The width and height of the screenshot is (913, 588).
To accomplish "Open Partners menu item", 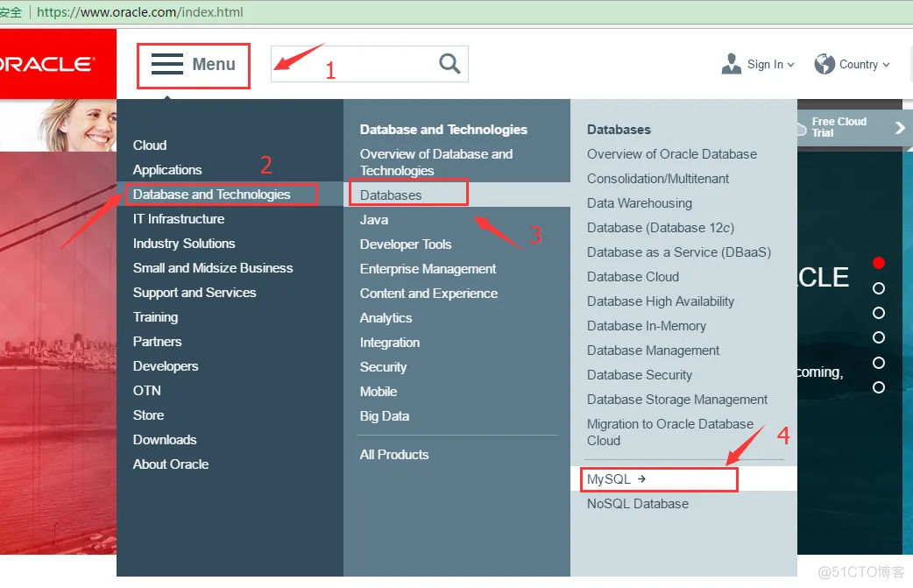I will pos(157,341).
